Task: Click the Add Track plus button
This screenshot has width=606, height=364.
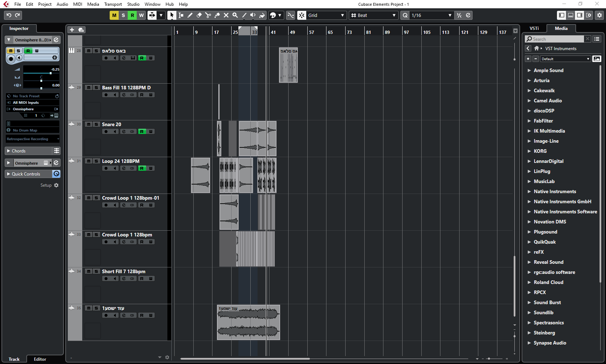Action: tap(72, 30)
